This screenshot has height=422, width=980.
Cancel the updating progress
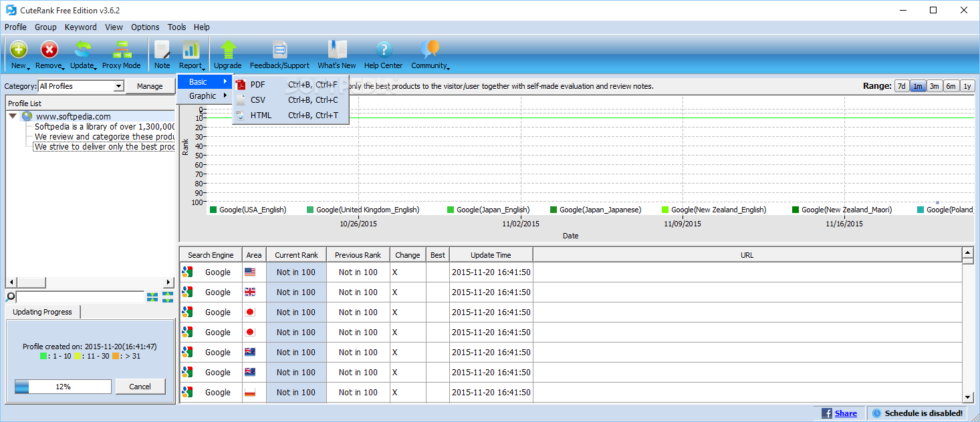click(140, 387)
